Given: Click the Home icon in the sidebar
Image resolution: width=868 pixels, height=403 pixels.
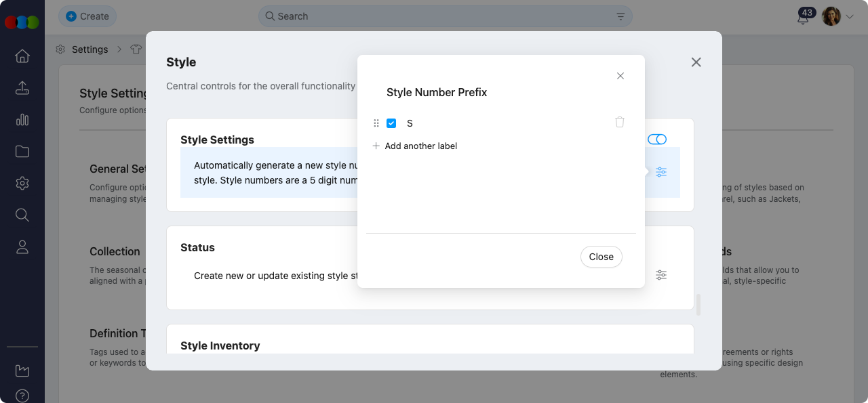Looking at the screenshot, I should [22, 56].
